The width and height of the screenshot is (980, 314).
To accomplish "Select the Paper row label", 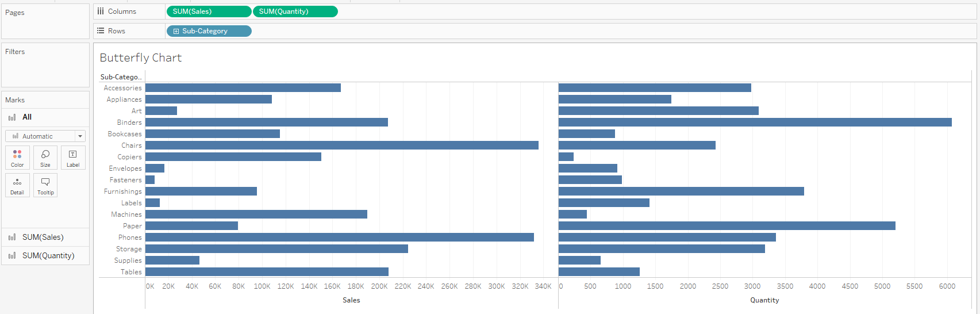I will (x=132, y=226).
